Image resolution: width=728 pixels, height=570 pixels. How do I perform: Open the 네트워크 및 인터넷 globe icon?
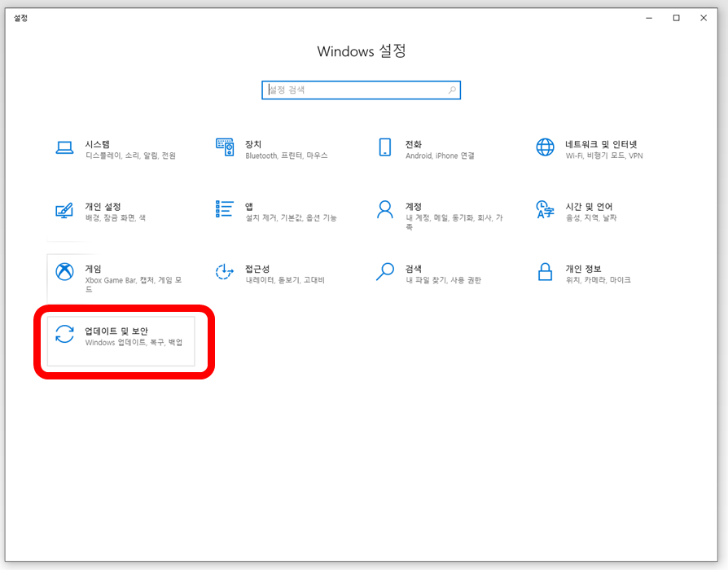coord(545,147)
